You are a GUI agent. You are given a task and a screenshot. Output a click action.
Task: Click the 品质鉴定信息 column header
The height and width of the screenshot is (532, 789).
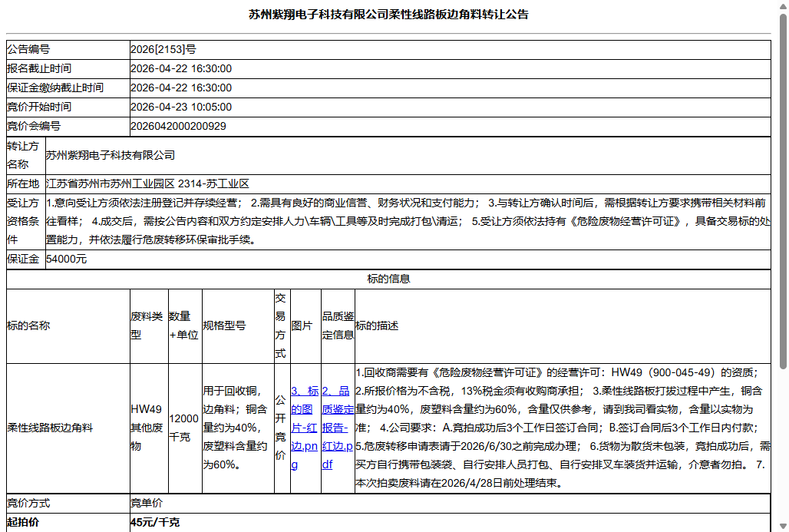coord(338,325)
